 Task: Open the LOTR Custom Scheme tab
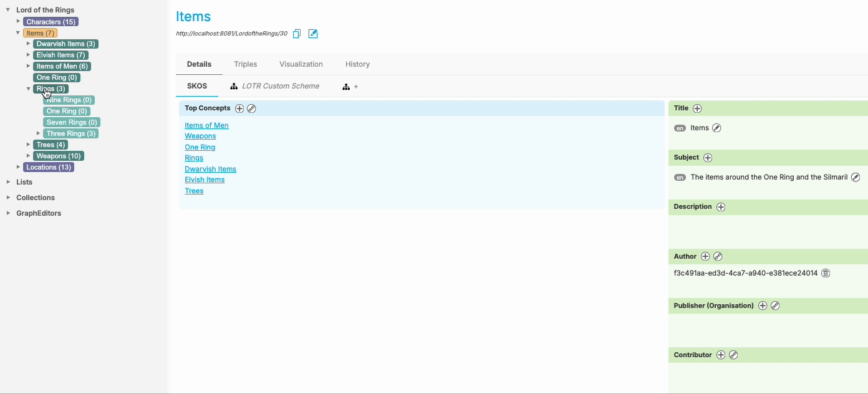280,86
